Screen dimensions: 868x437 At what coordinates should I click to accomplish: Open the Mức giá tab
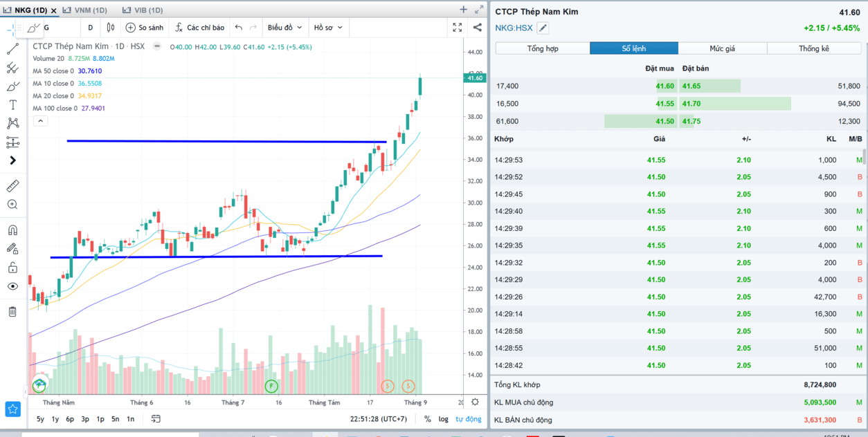722,48
